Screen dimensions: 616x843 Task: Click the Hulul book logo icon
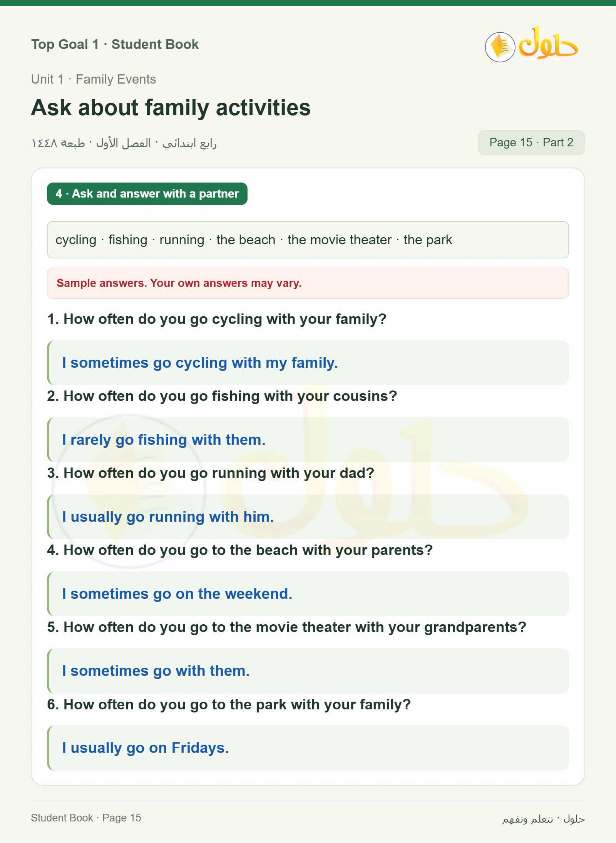point(500,47)
